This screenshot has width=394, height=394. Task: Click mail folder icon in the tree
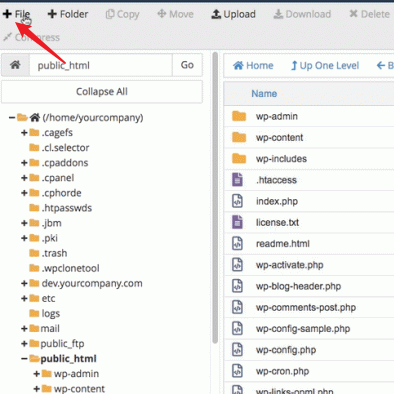point(34,328)
